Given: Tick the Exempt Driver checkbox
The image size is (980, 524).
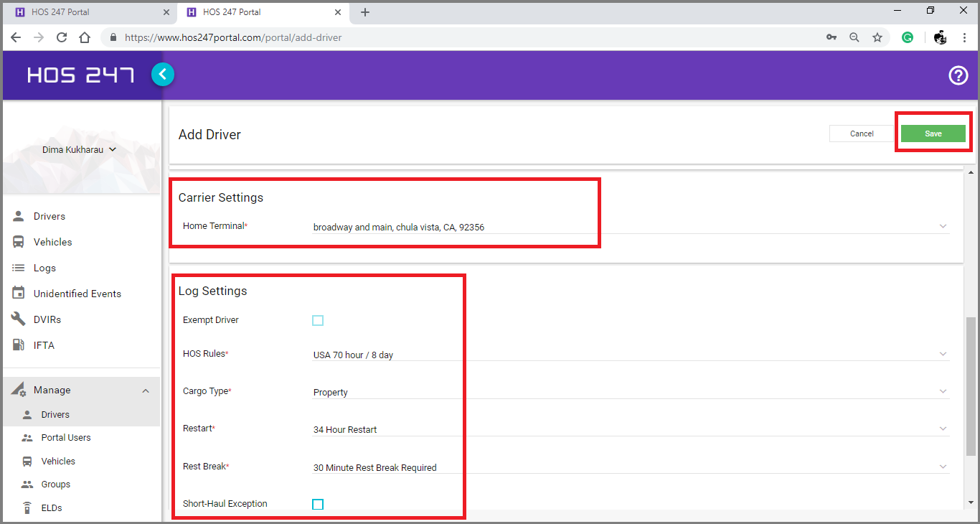Looking at the screenshot, I should 318,320.
